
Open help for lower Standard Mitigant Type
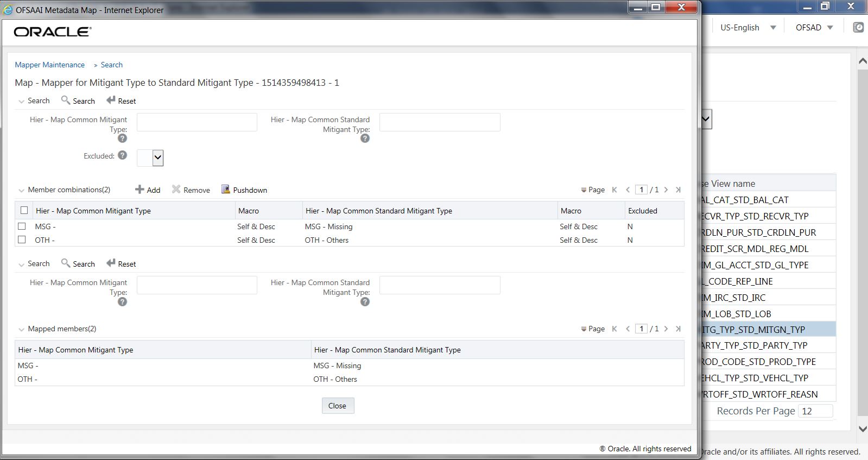click(x=365, y=301)
